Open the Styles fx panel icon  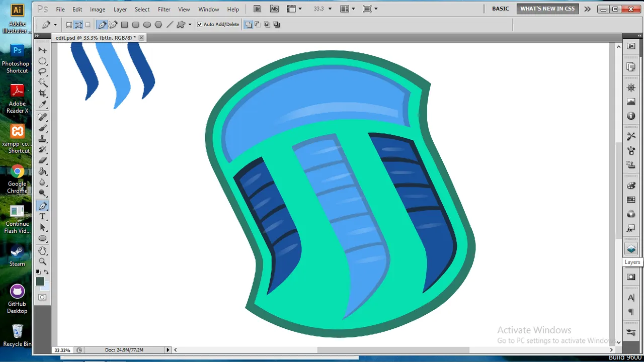click(x=631, y=229)
